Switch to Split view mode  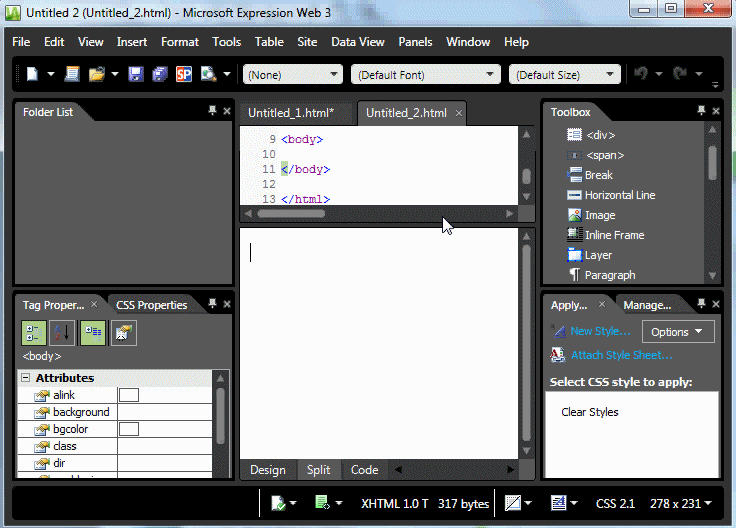(x=318, y=470)
